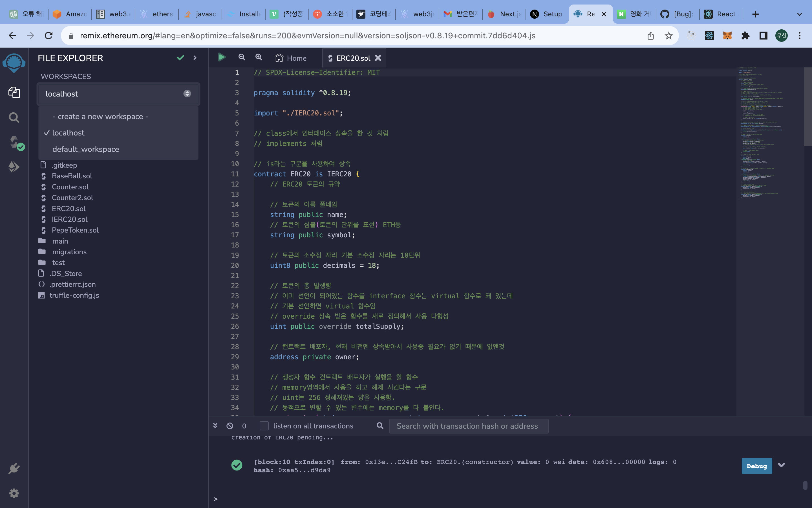Viewport: 812px width, 508px height.
Task: Open Counter2.sol in the file tree
Action: click(x=72, y=198)
